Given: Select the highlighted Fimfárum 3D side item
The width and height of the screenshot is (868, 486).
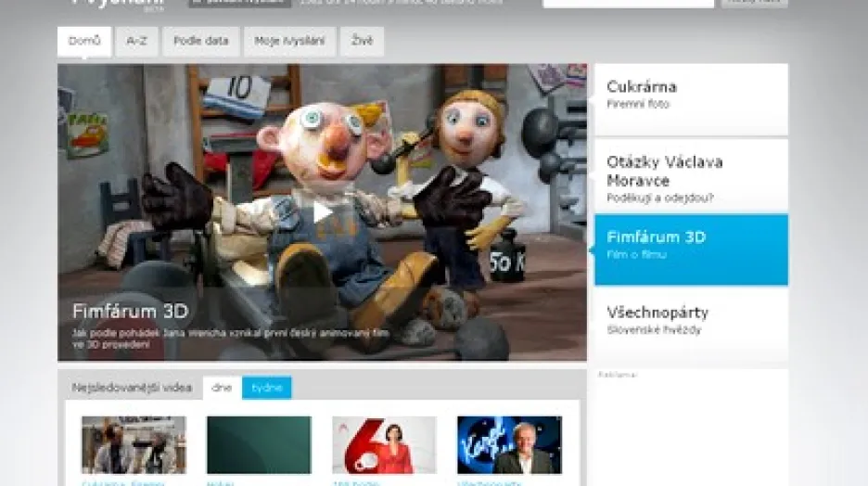Looking at the screenshot, I should point(691,249).
